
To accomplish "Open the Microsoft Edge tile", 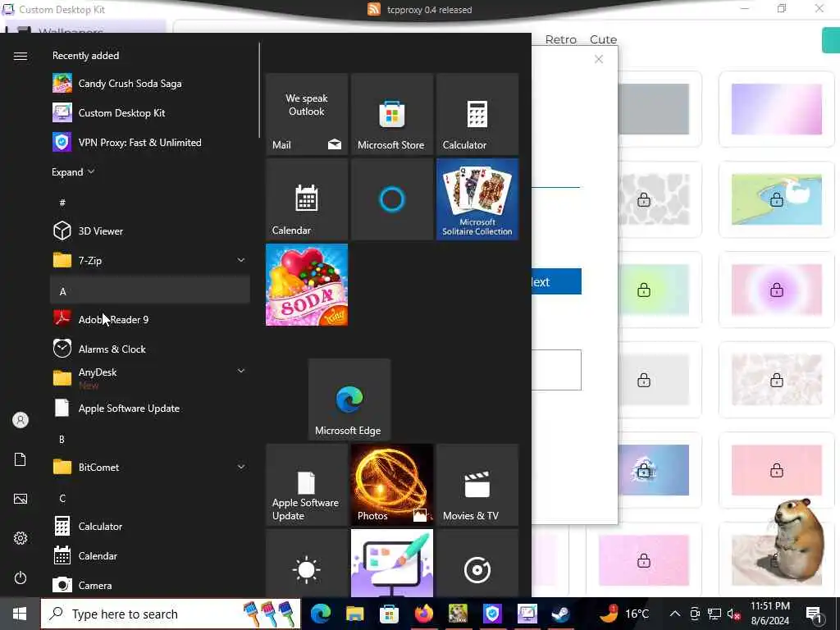I will (x=349, y=399).
